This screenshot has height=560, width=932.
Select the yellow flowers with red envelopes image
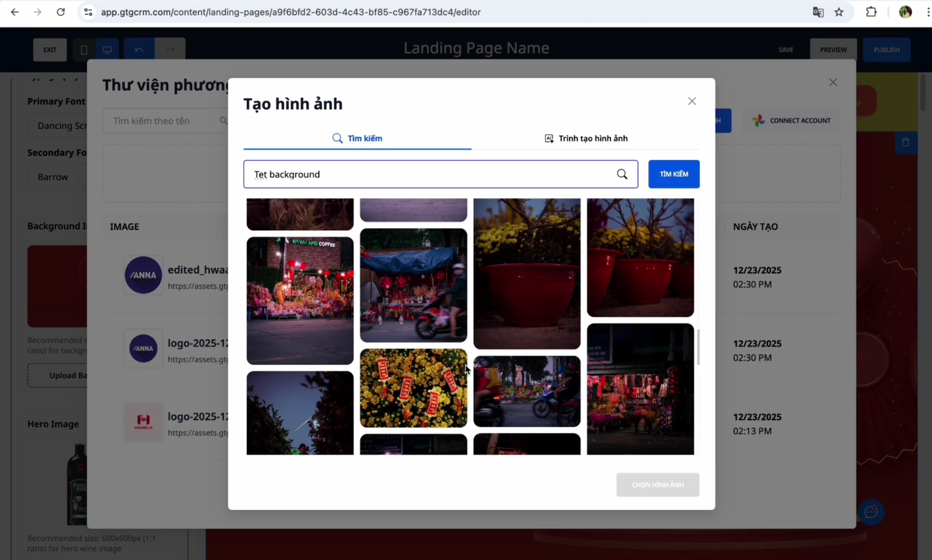[413, 388]
